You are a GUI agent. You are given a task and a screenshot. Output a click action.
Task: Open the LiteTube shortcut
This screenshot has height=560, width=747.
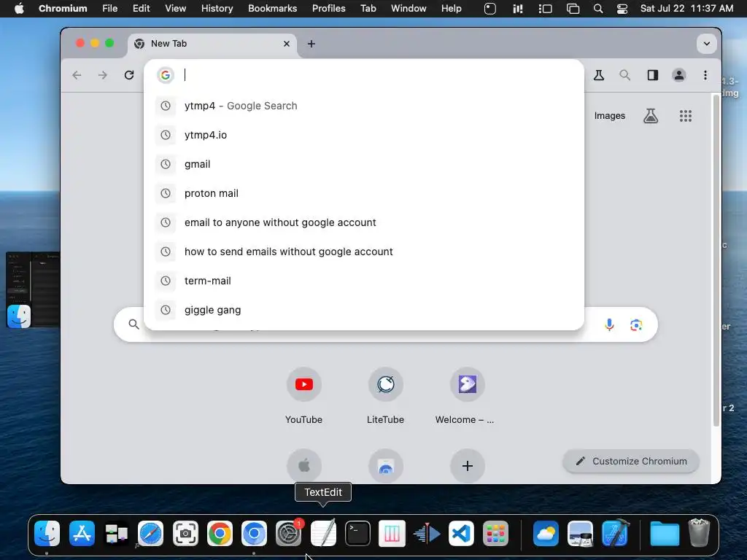385,395
